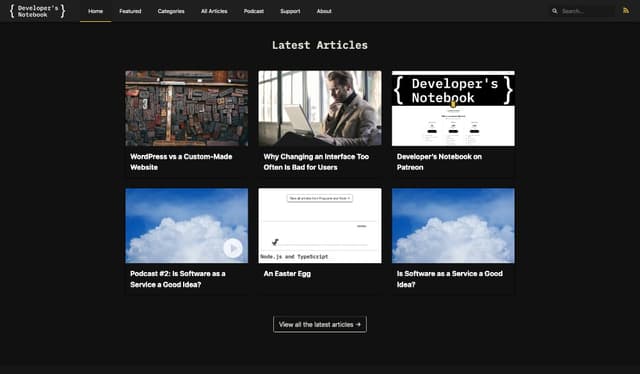640x374 pixels.
Task: Go to the Home tab
Action: pos(96,11)
